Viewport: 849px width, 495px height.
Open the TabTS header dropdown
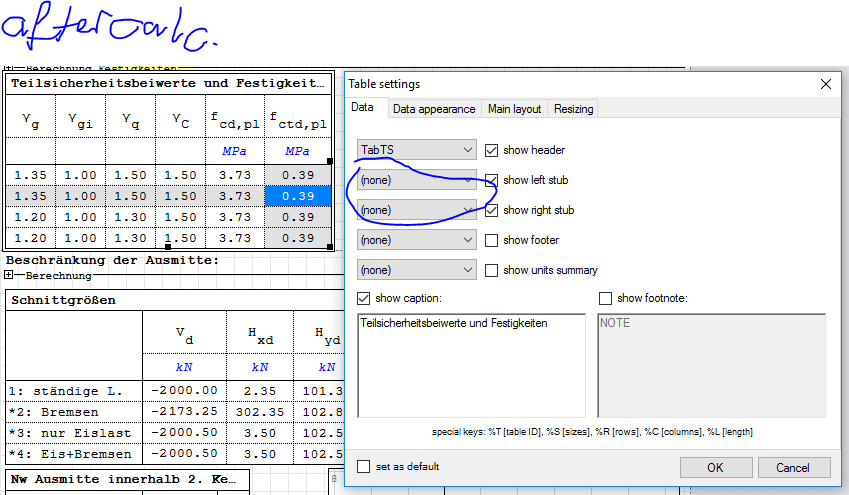[417, 150]
